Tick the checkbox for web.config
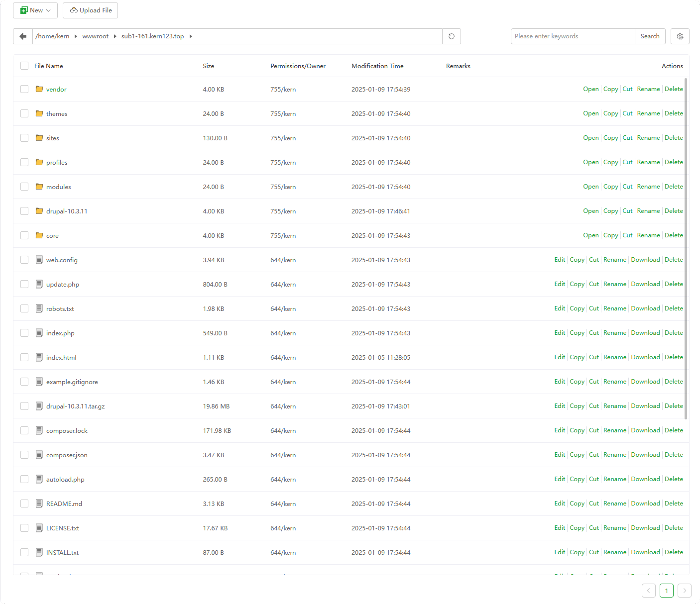This screenshot has width=700, height=604. pos(24,260)
